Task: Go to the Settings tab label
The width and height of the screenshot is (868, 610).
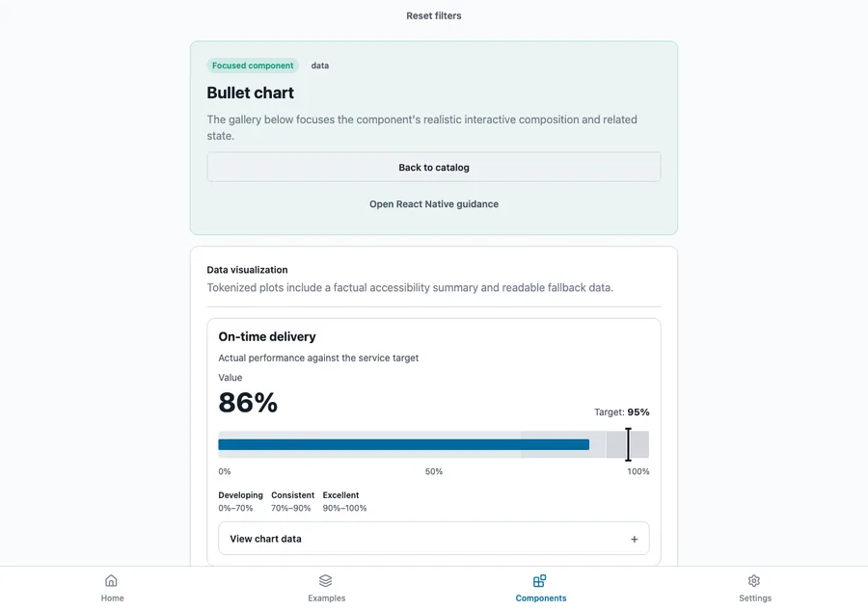Action: point(755,597)
